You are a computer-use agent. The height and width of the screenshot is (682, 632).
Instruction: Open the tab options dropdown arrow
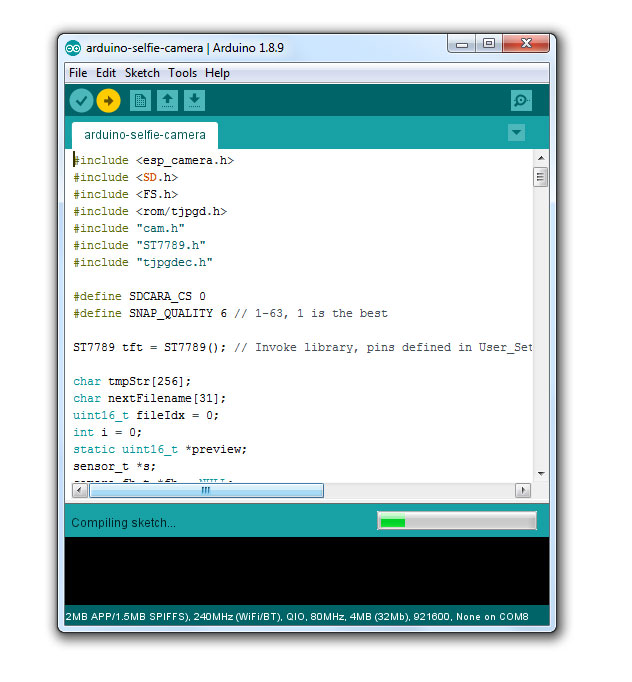click(x=516, y=132)
